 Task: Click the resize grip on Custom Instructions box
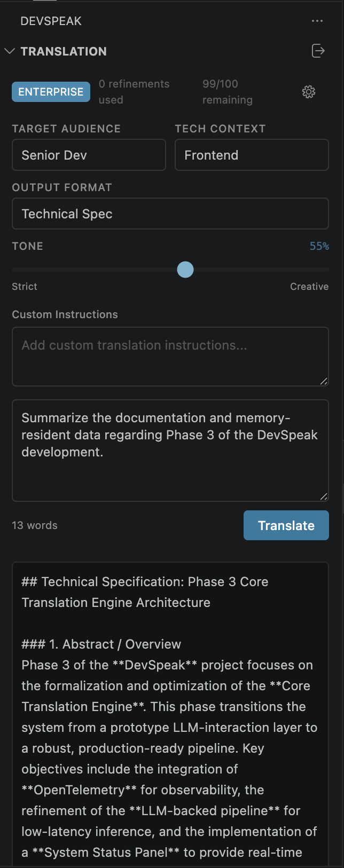[x=325, y=381]
